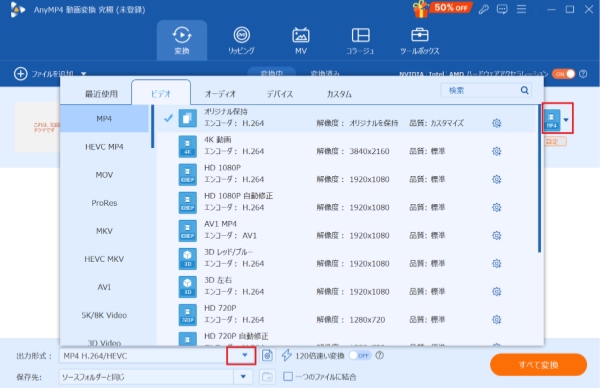Open settings gear for first HD 720P preset
This screenshot has width=600, height=388.
(496, 320)
